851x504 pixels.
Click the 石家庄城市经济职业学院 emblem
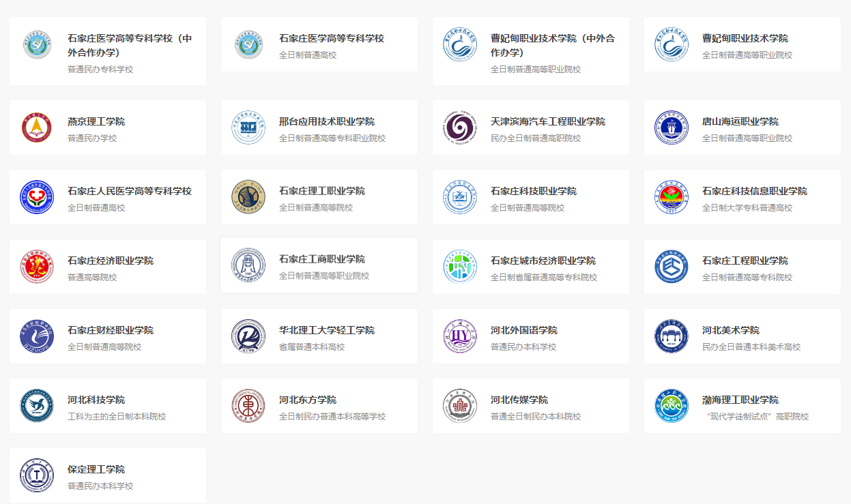(x=460, y=267)
